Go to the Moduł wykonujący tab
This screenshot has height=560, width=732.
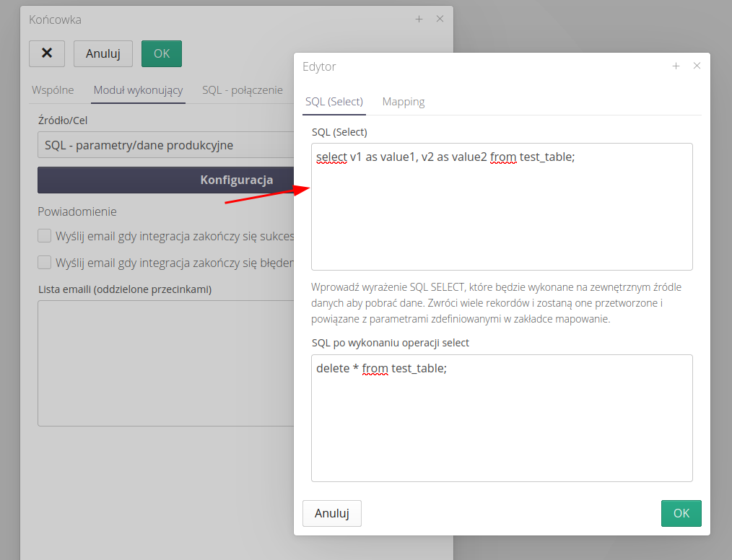138,90
